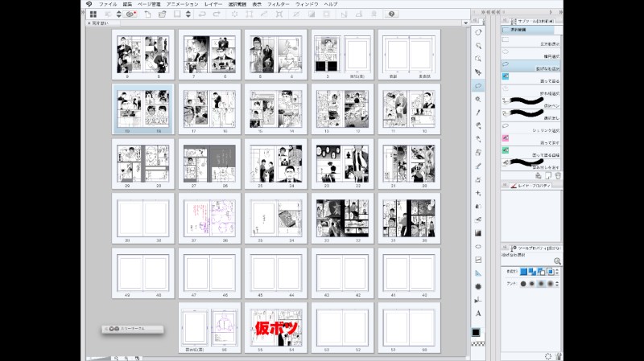
Task: Select the 折れ線選択 sub tool
Action: click(531, 91)
